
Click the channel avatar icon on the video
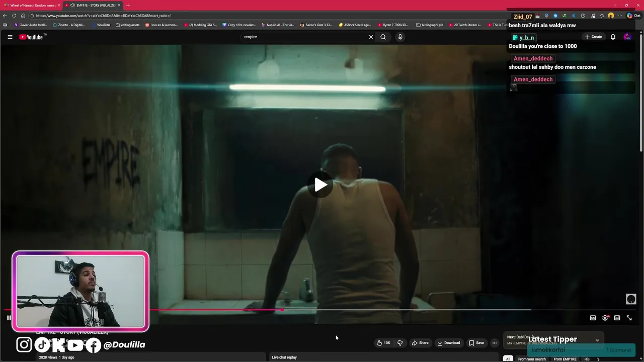[x=631, y=299]
